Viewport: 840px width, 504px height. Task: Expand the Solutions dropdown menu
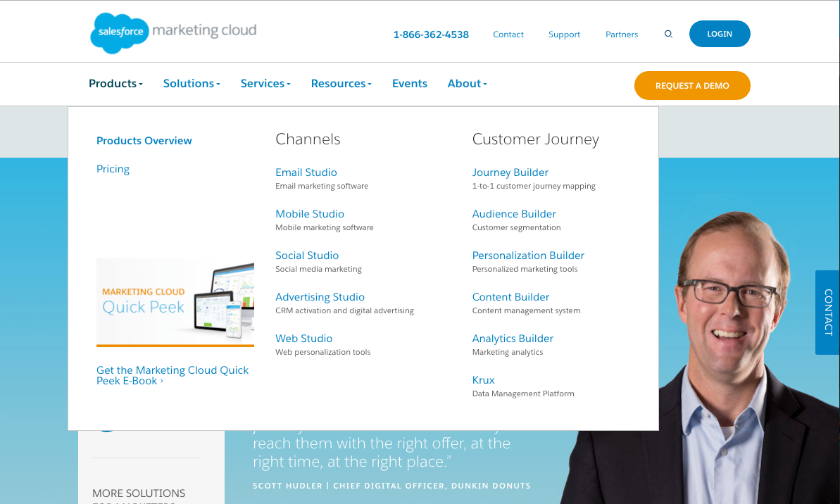pos(192,84)
